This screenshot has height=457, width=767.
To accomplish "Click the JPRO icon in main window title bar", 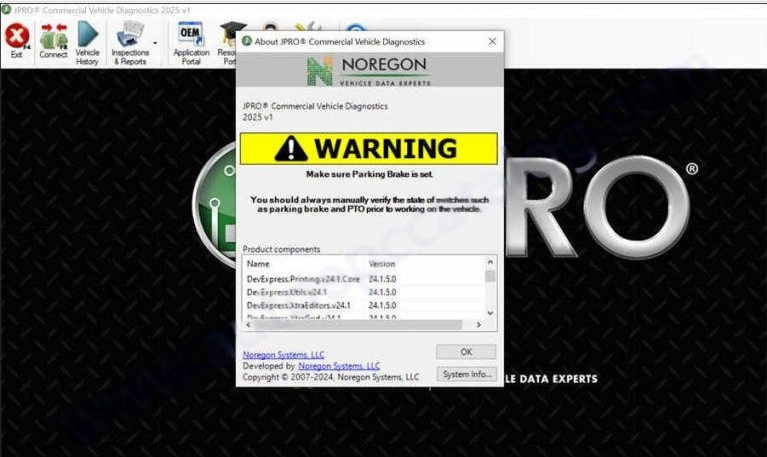I will click(6, 9).
